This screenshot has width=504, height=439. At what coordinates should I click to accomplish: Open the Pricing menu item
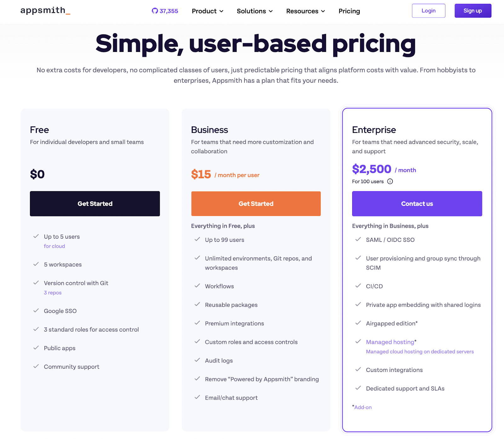(349, 11)
